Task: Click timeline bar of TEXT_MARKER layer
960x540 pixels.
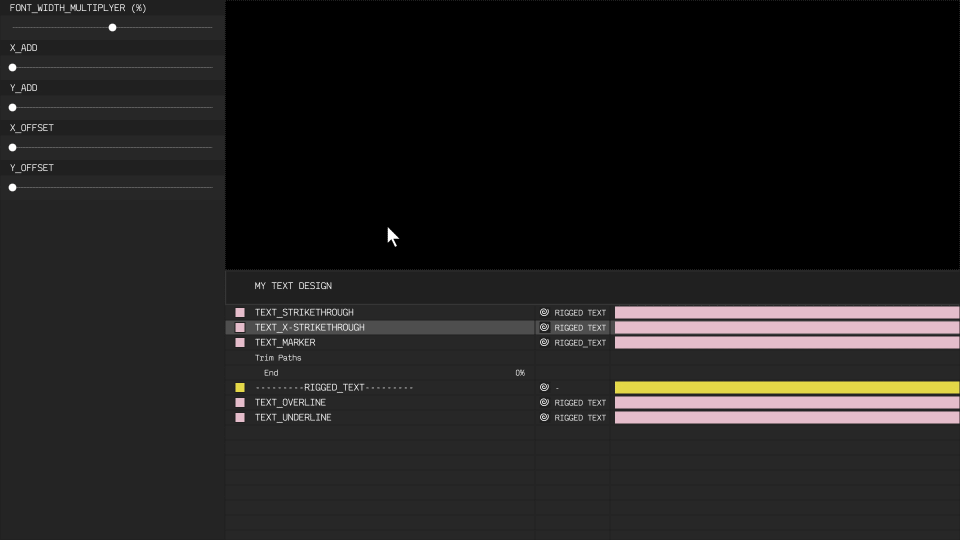Action: click(x=787, y=342)
